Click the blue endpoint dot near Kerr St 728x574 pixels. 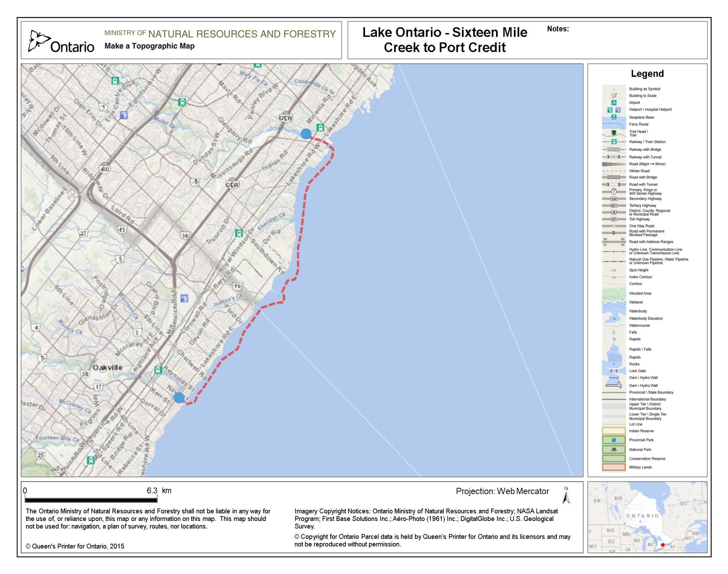coord(179,398)
